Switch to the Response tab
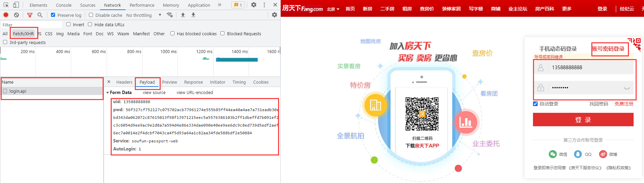 (x=193, y=82)
